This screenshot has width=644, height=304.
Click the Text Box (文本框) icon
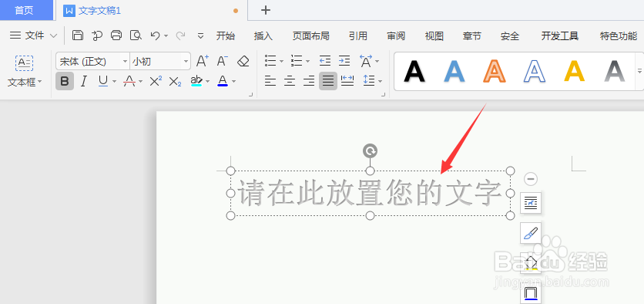click(x=24, y=63)
